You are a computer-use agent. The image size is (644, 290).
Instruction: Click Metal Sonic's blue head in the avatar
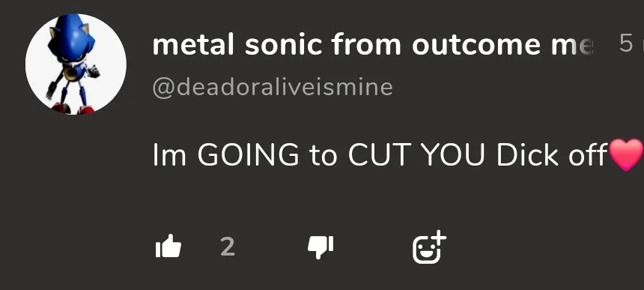[x=73, y=37]
